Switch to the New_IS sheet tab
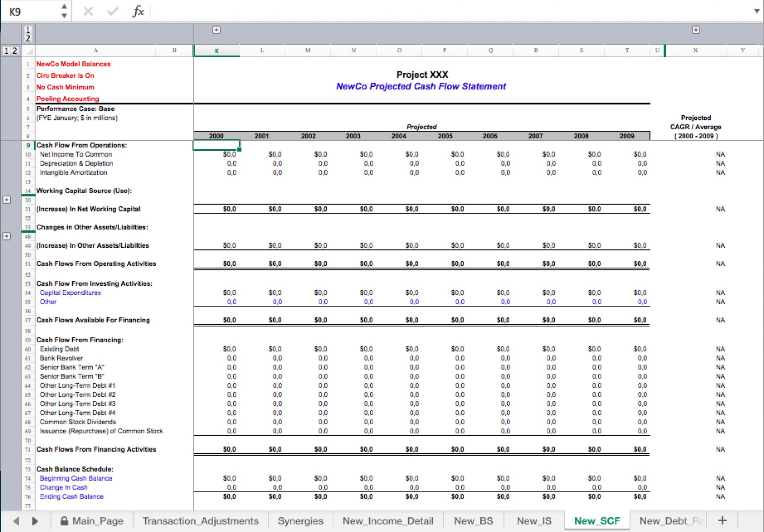This screenshot has height=532, width=764. [x=534, y=521]
